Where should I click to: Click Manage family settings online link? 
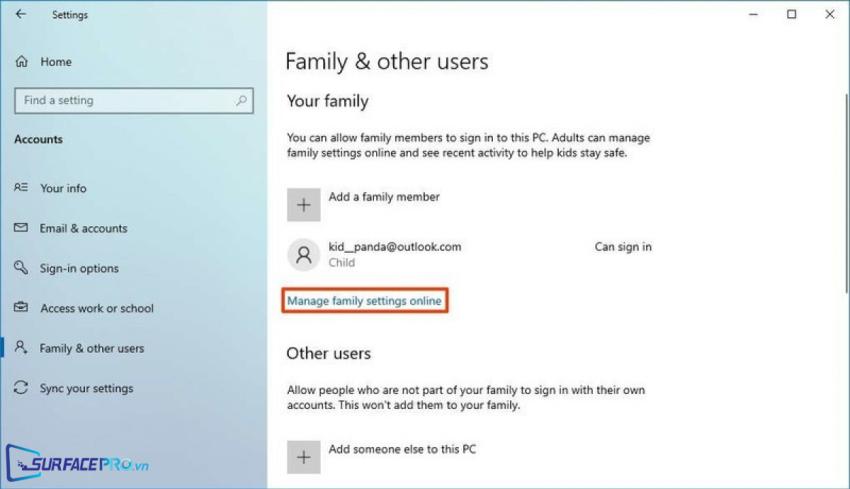tap(364, 301)
